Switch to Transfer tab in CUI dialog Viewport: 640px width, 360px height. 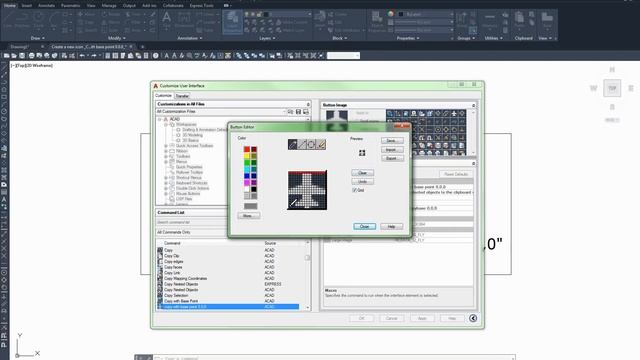(x=182, y=96)
